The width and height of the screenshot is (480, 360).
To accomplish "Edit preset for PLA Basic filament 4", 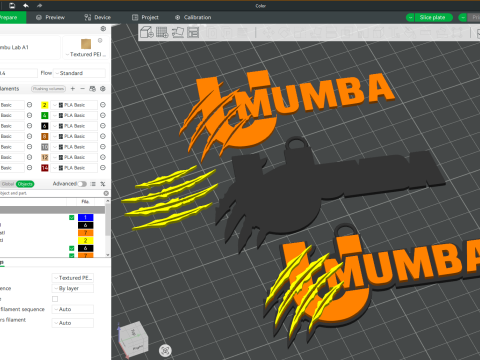I will (103, 115).
